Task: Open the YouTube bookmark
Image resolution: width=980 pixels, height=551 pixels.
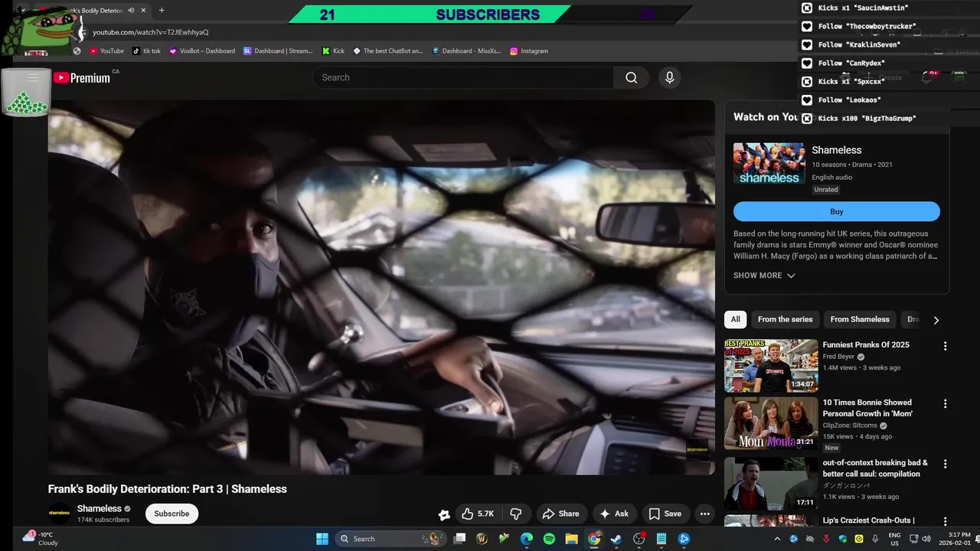Action: pos(106,51)
